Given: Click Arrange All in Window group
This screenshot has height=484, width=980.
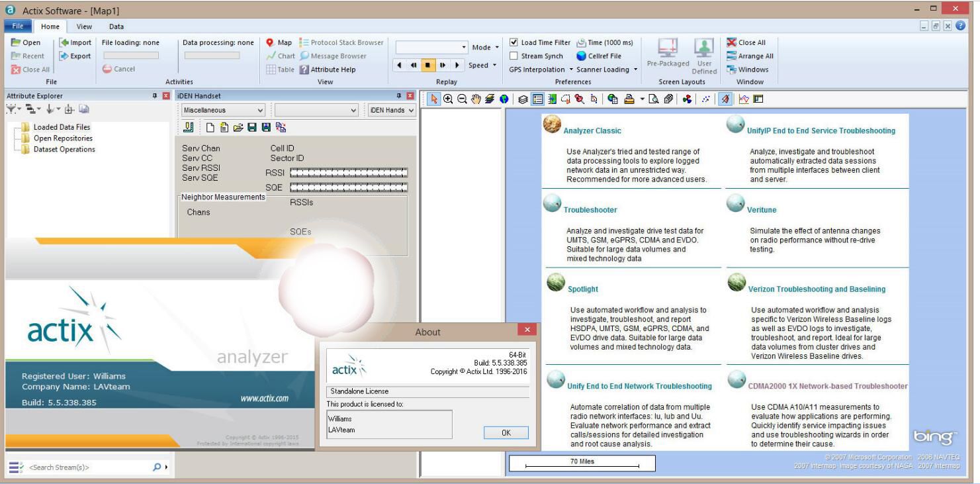Looking at the screenshot, I should (750, 56).
